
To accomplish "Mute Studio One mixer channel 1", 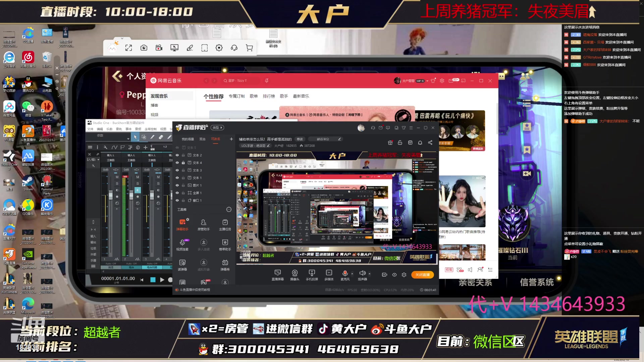I will pyautogui.click(x=117, y=177).
